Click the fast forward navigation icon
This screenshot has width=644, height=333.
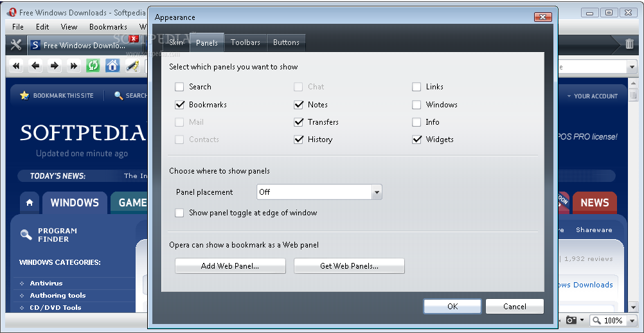pos(74,66)
